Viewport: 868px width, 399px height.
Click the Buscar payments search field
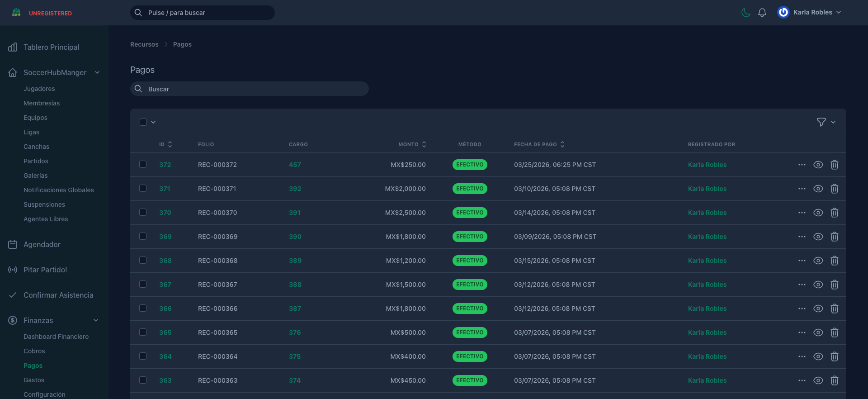(x=250, y=89)
